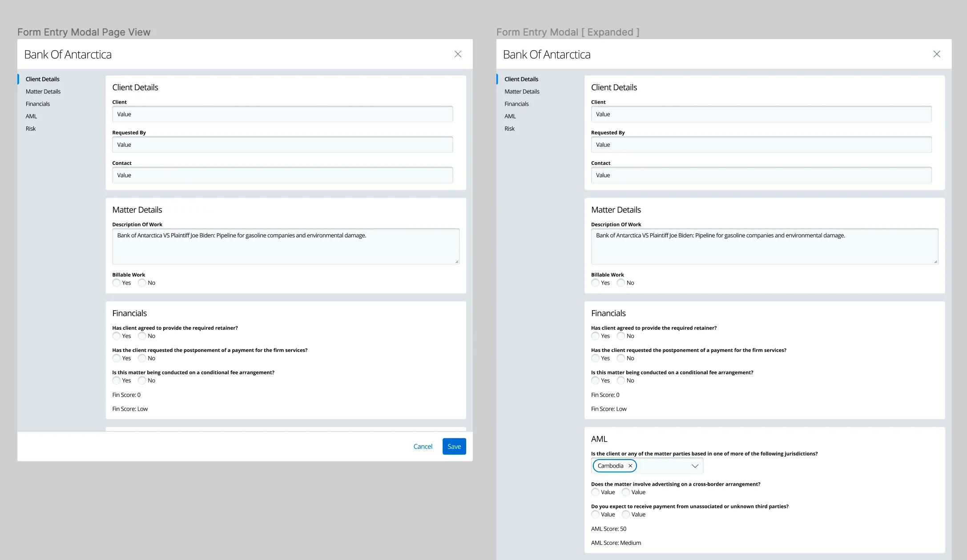Screen dimensions: 967x560
Task: Click the Client input field in Expanded modal
Action: pyautogui.click(x=761, y=114)
